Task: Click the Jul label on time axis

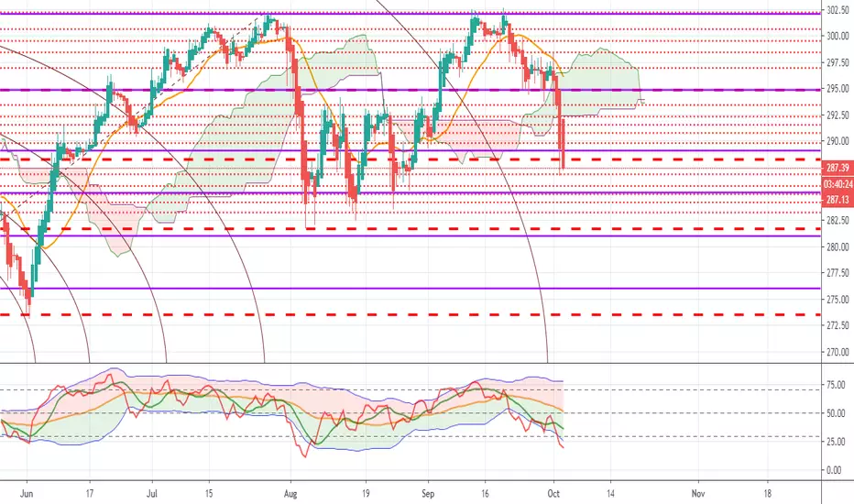Action: [152, 494]
